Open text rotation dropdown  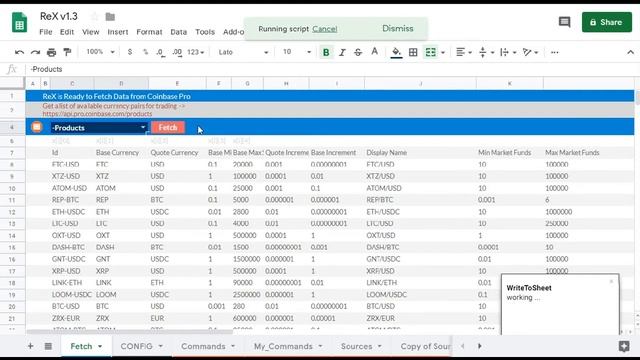530,52
